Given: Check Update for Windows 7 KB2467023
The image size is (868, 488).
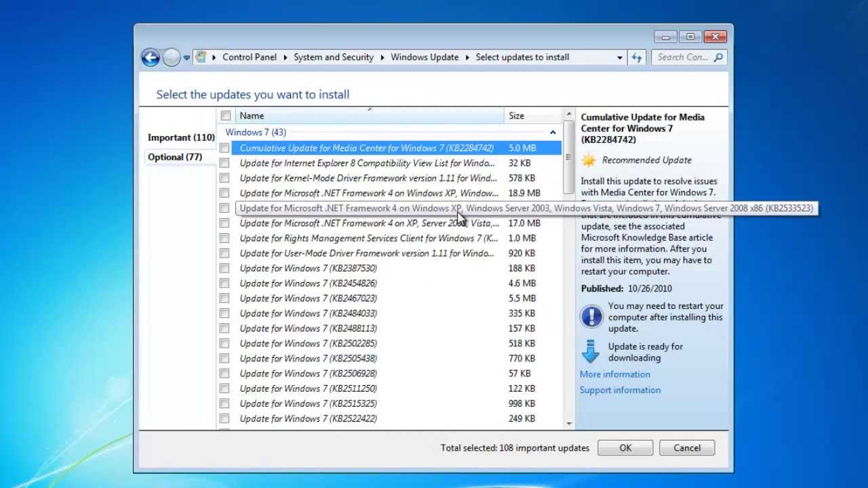Looking at the screenshot, I should click(x=224, y=298).
